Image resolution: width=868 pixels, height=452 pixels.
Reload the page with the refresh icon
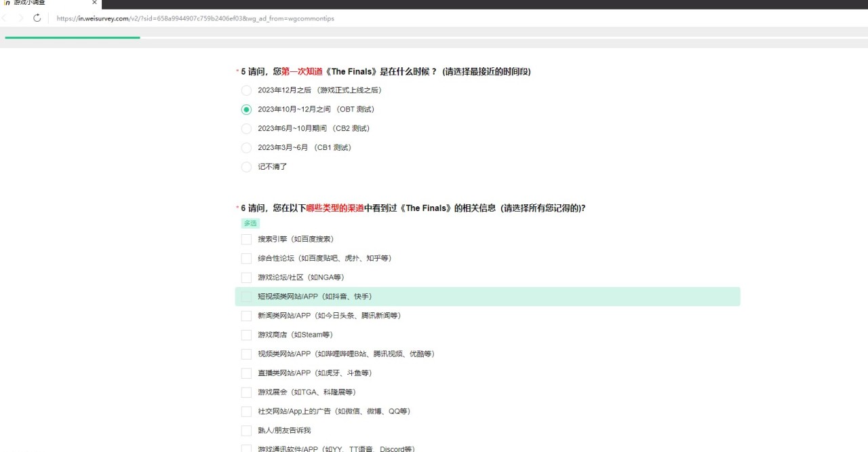[37, 18]
